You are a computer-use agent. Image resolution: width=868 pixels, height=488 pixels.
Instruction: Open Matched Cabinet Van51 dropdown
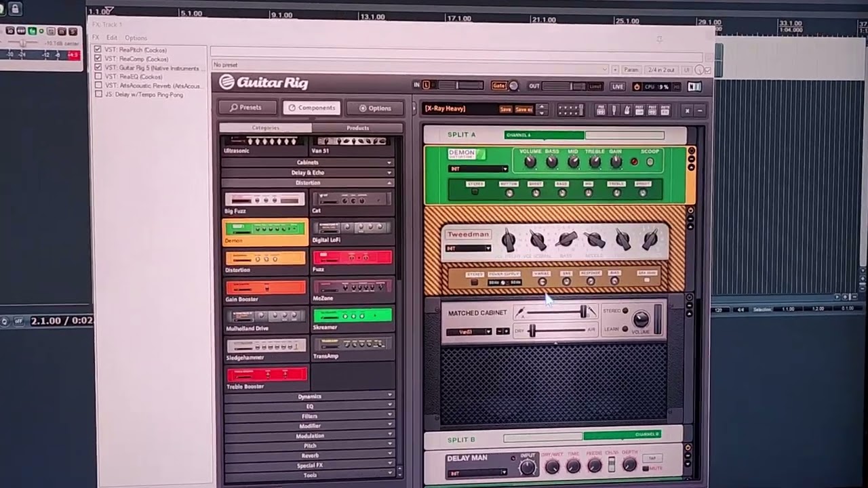(469, 331)
